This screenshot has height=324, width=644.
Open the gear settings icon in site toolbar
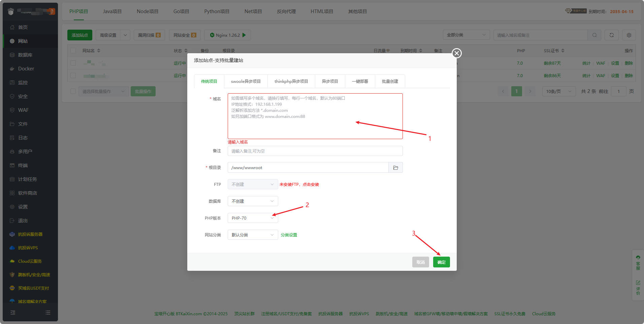click(x=629, y=35)
